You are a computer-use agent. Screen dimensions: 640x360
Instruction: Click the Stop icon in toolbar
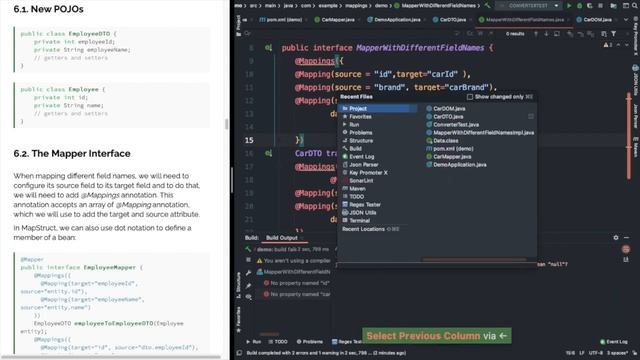[600, 6]
